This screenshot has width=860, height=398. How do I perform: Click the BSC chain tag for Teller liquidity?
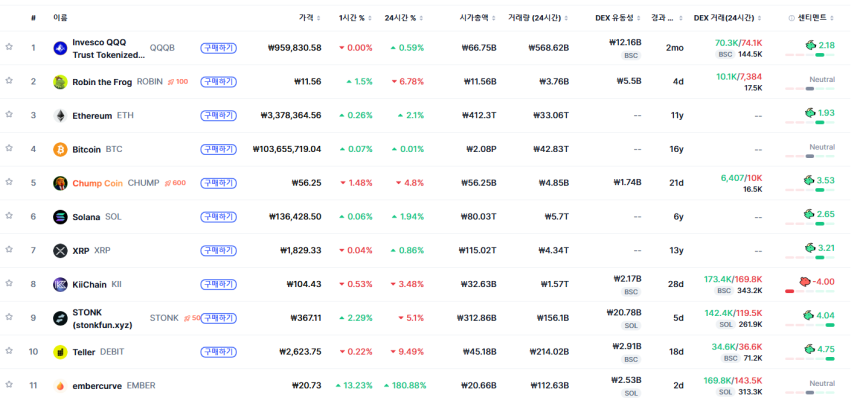click(631, 359)
